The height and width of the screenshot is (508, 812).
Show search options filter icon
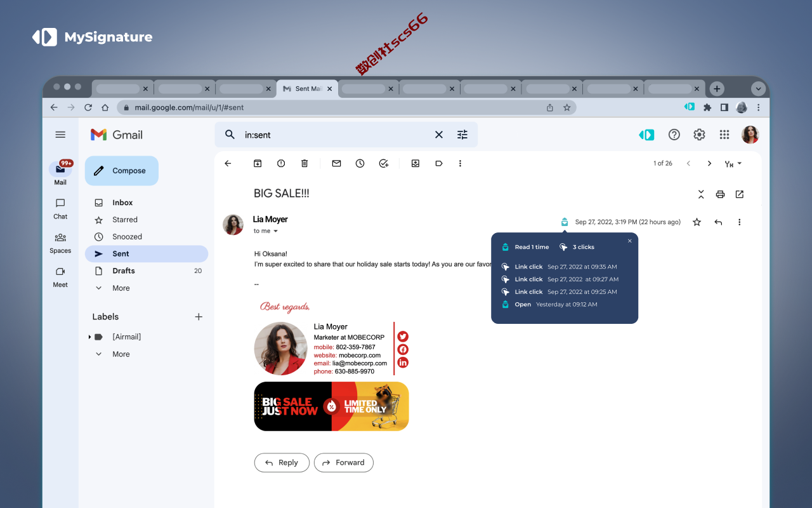pyautogui.click(x=462, y=135)
